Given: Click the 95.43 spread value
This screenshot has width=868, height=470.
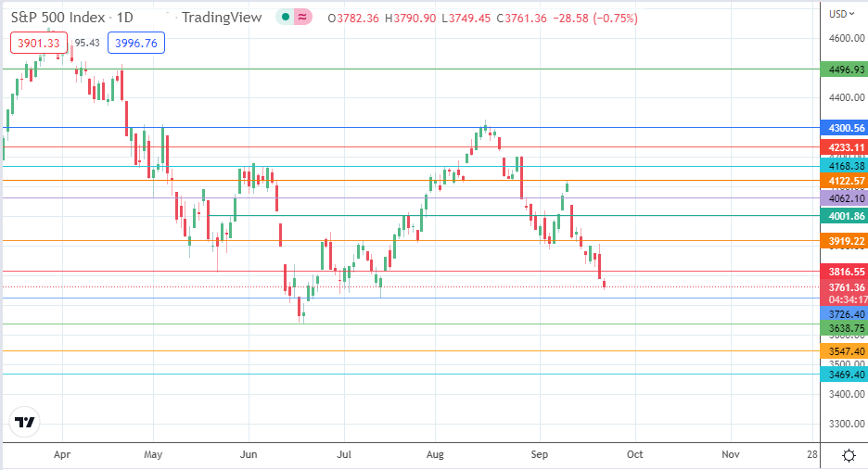Looking at the screenshot, I should pyautogui.click(x=87, y=44).
